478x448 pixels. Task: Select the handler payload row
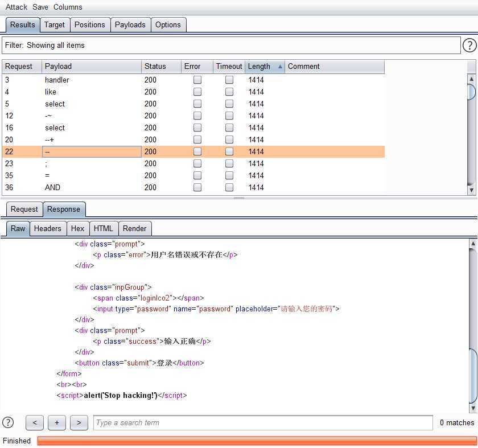click(193, 80)
